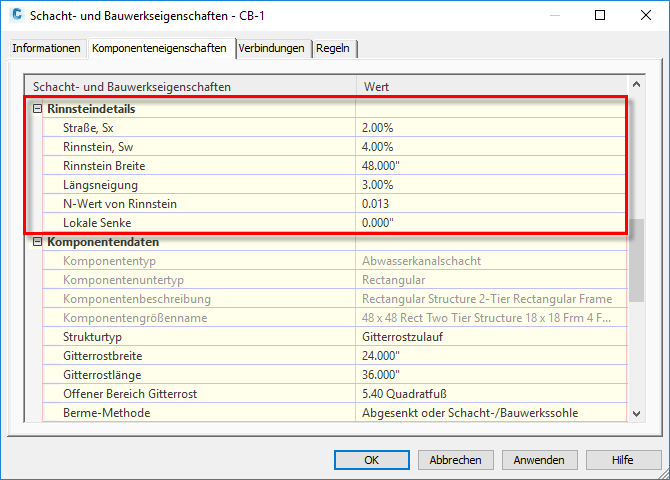
Task: Edit the Rinnstein Breite value 48.000"
Action: [491, 166]
